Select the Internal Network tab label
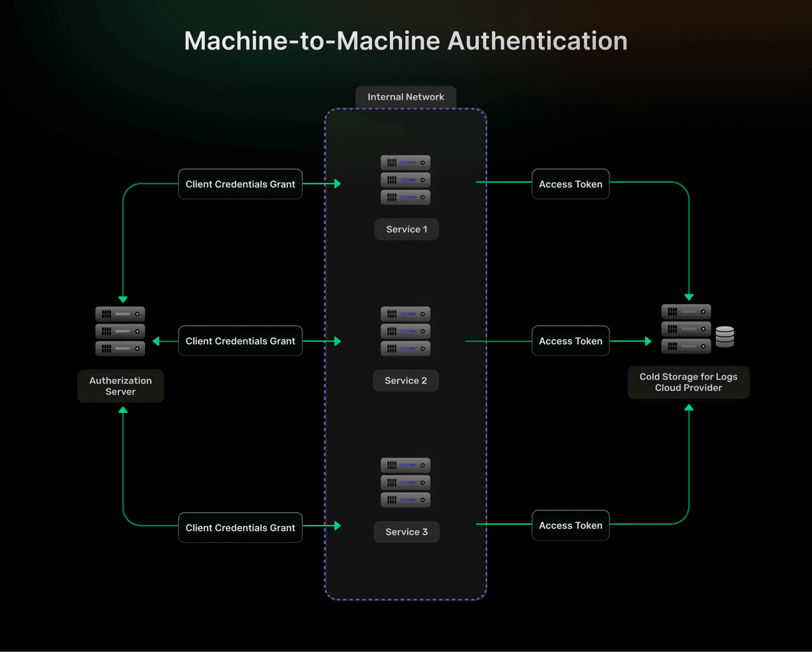 coord(405,97)
